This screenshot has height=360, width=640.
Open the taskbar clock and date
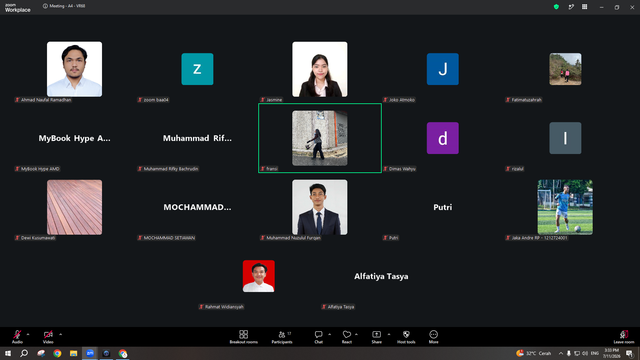click(x=611, y=353)
